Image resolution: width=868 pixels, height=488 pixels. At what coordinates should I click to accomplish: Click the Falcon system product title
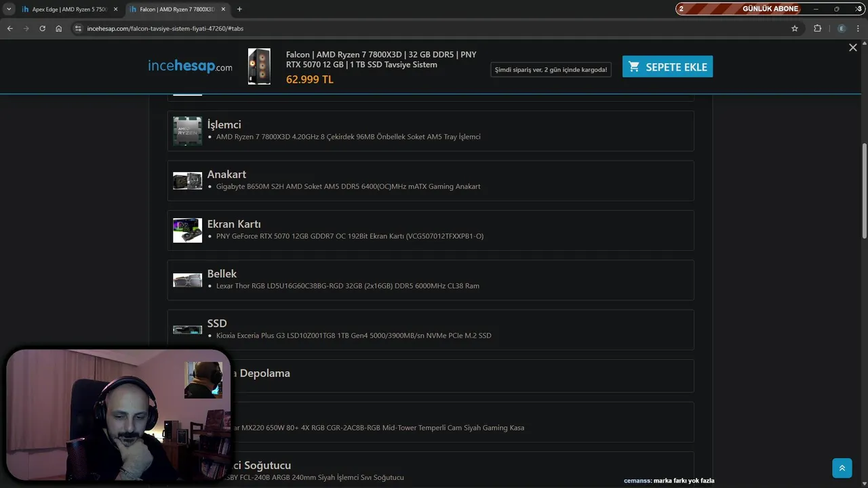pyautogui.click(x=381, y=60)
